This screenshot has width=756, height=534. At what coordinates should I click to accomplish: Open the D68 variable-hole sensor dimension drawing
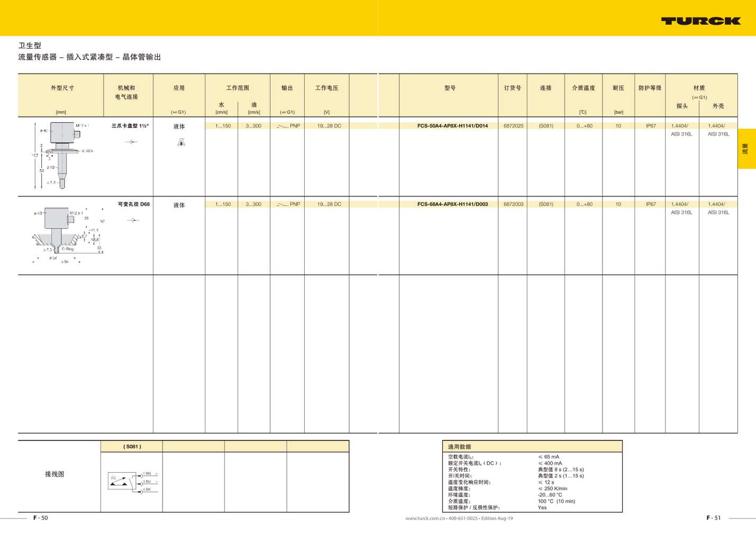coord(68,235)
